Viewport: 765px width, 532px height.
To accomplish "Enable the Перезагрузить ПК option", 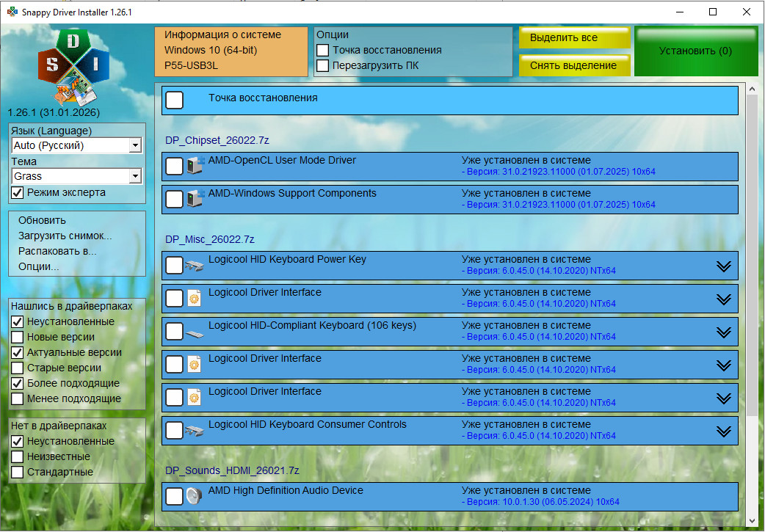I will 322,65.
